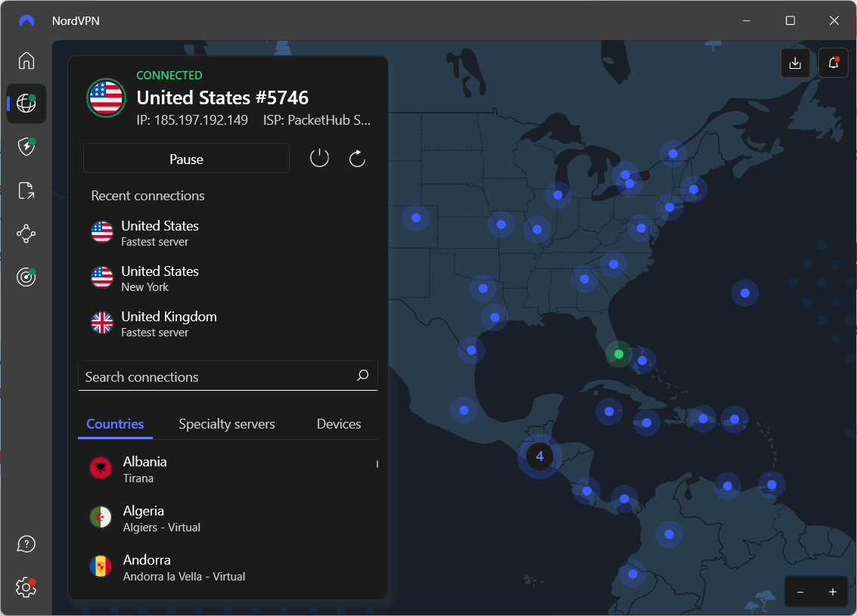Click the Algeria flag icon
This screenshot has width=857, height=616.
tap(101, 517)
